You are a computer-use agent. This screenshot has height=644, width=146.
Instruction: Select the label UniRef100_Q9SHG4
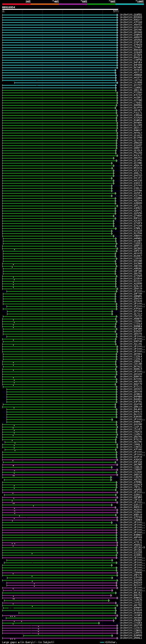click(131, 40)
